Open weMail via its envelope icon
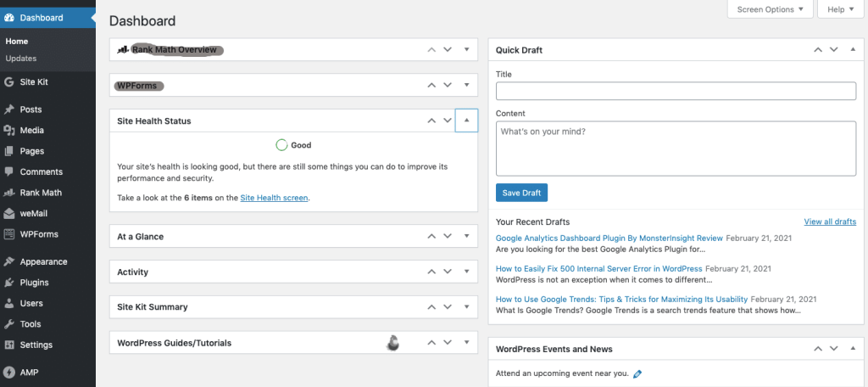This screenshot has height=387, width=868. pyautogui.click(x=8, y=214)
